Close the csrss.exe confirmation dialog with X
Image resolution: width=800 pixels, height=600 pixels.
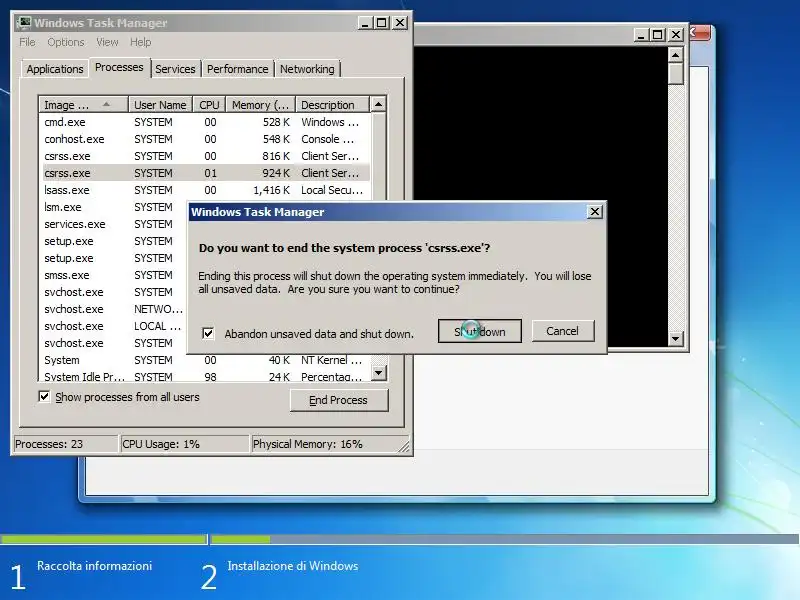pyautogui.click(x=594, y=212)
